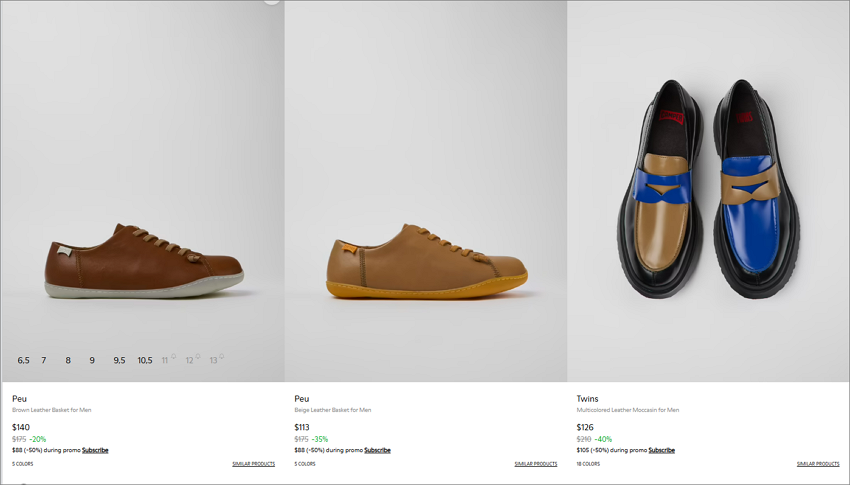Screen dimensions: 850x485
Task: Click '5 COLORS' under the $113 Peu
Action: click(x=305, y=464)
